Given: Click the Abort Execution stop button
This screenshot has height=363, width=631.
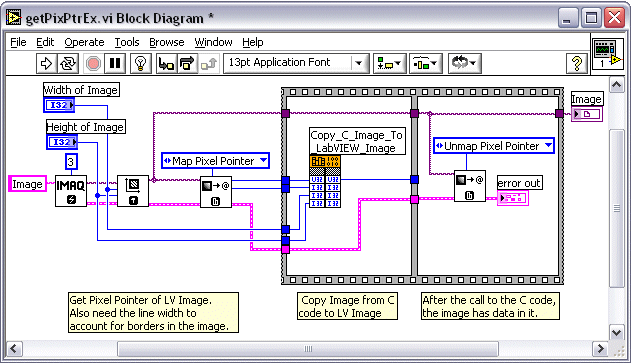Looking at the screenshot, I should (x=93, y=64).
